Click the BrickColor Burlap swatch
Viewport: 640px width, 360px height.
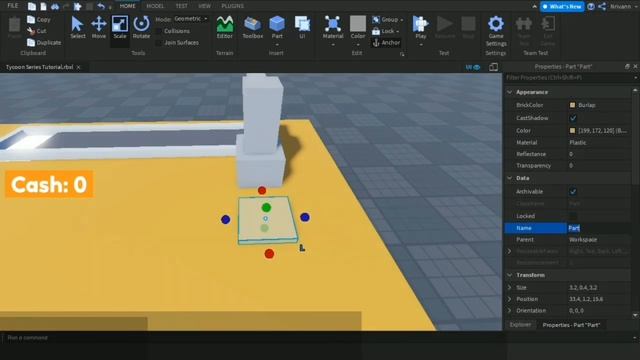[x=572, y=105]
